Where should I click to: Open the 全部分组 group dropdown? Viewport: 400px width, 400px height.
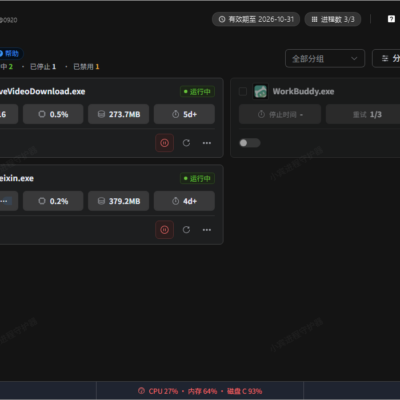(325, 59)
